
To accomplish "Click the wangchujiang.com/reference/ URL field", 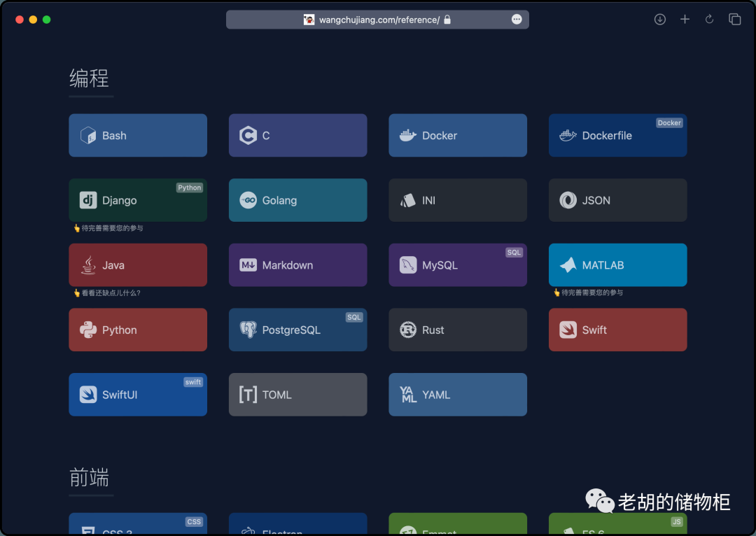I will point(377,20).
